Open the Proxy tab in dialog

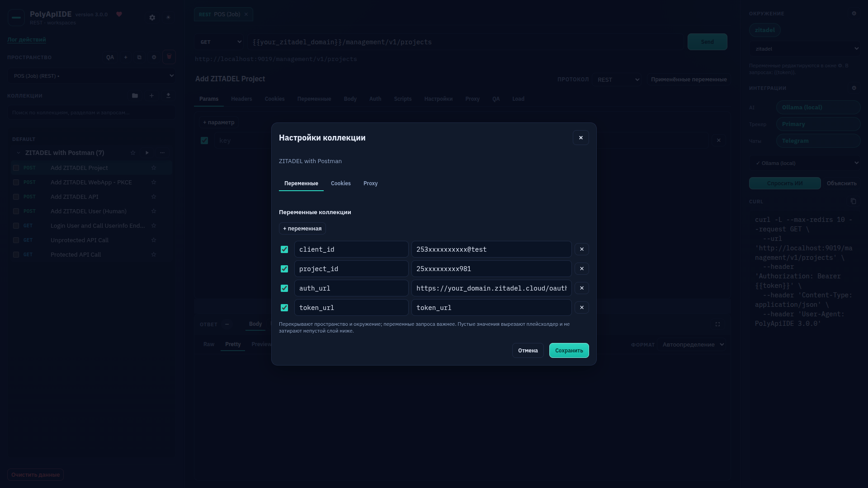coord(371,183)
